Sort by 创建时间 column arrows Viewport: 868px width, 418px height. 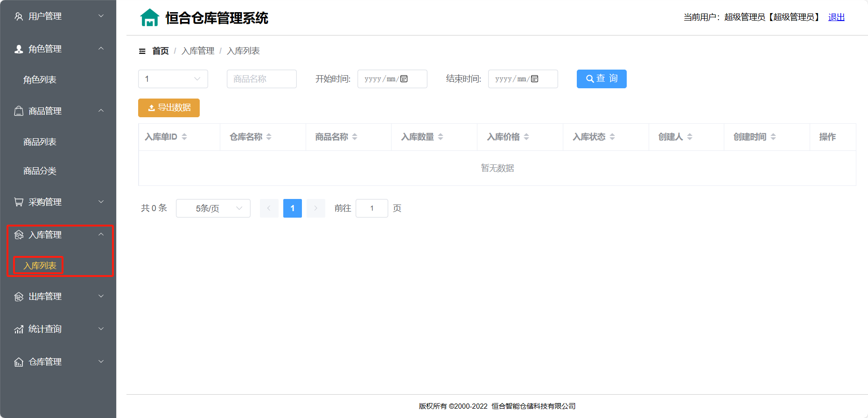(773, 137)
